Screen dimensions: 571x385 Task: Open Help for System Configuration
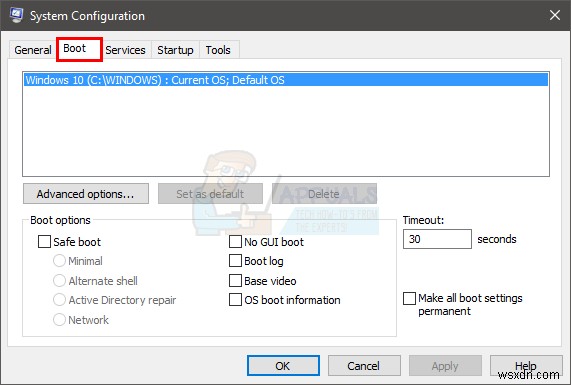click(x=526, y=365)
